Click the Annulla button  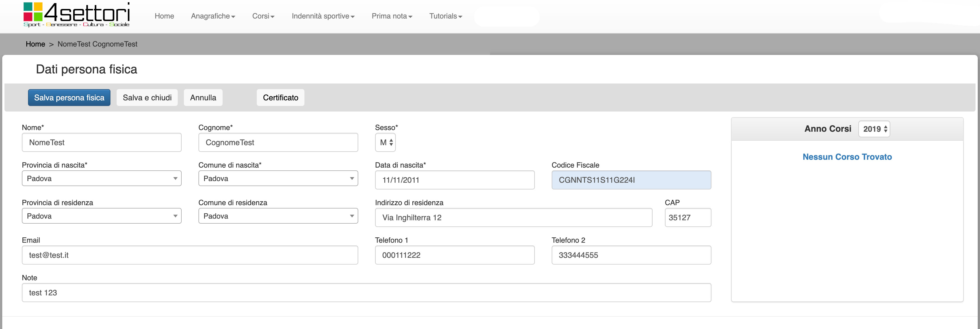203,98
